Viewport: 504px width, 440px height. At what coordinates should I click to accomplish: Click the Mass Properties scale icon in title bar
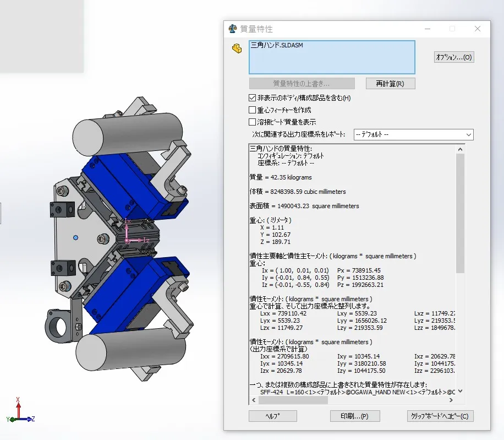click(233, 29)
